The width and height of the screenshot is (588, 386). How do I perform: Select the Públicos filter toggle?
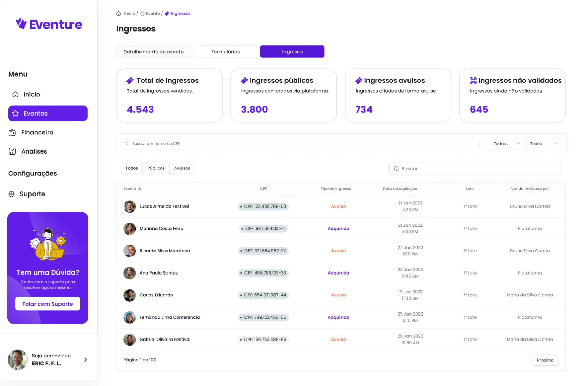click(156, 168)
